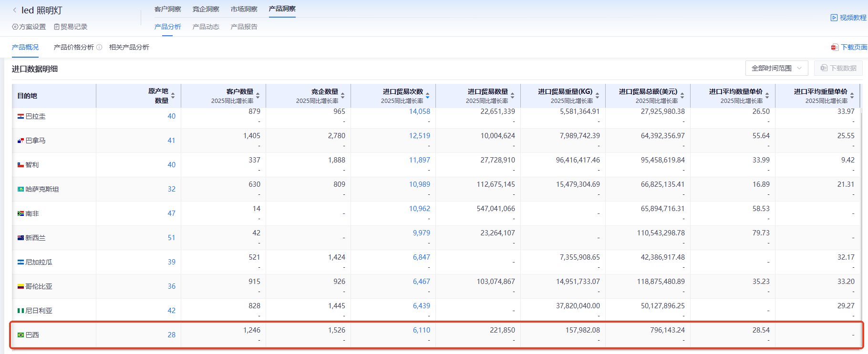
Task: Click info icon next to 产品价格分析
Action: click(x=99, y=47)
